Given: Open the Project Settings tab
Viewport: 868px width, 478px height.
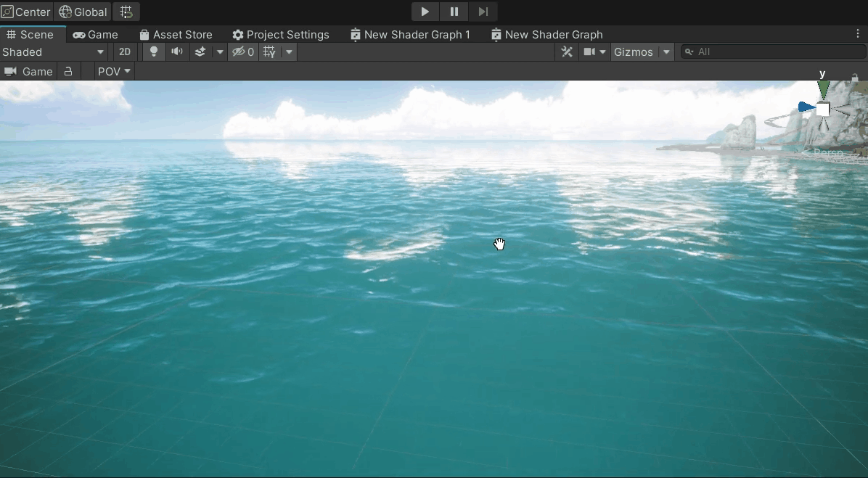Looking at the screenshot, I should pos(280,34).
